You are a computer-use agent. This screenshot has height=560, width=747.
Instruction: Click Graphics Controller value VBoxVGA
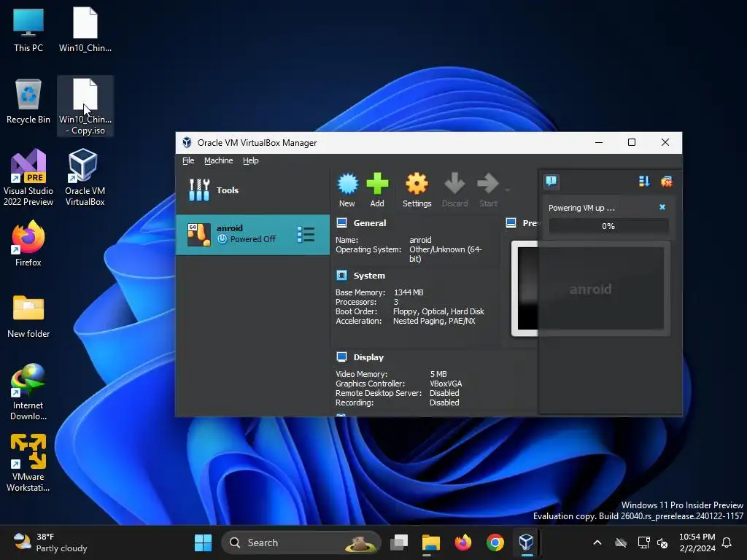[x=446, y=384]
